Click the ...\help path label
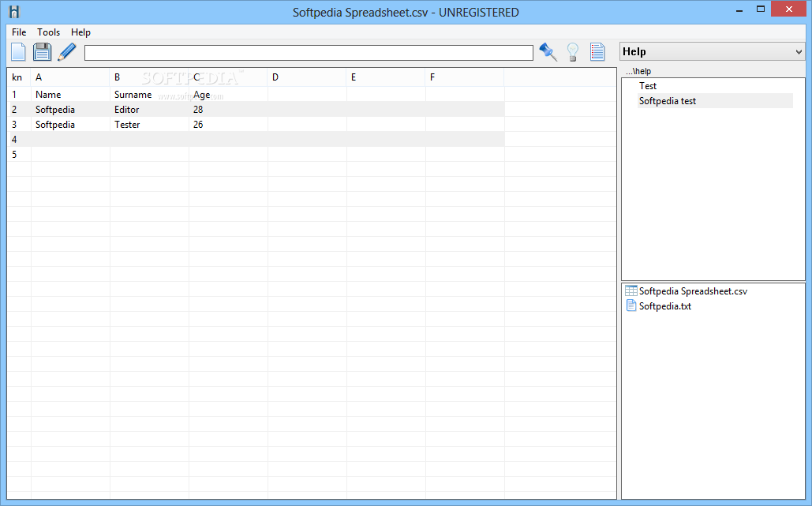 638,71
